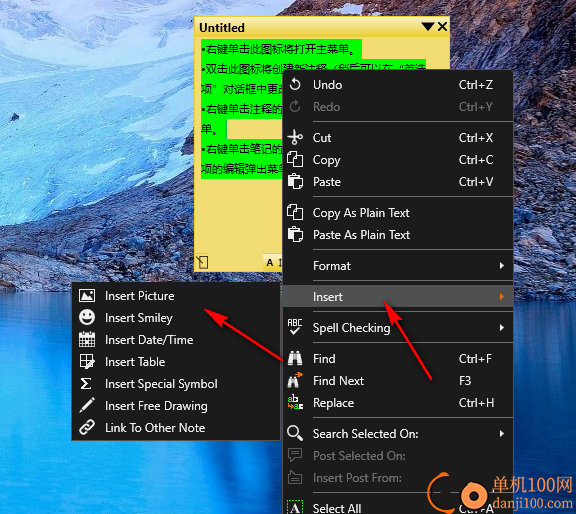Click the Untitled note title bar
The width and height of the screenshot is (576, 514).
click(x=309, y=27)
